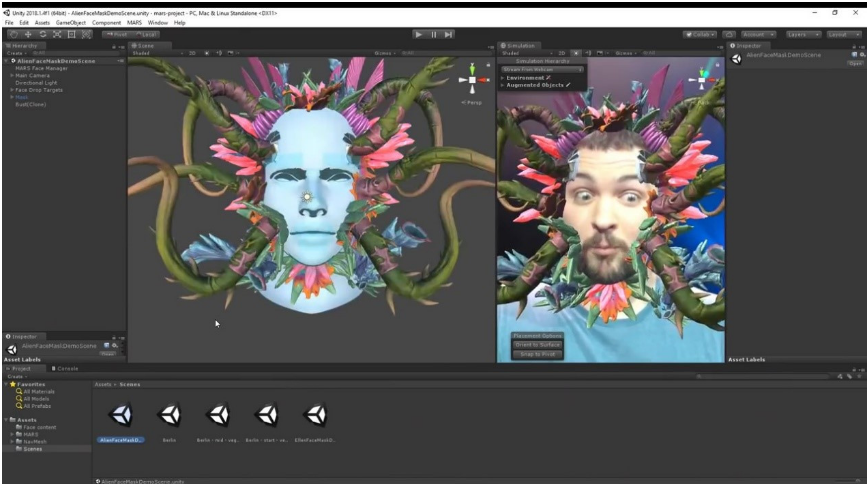Click the Pause button in the toolbar
The width and height of the screenshot is (867, 484).
point(434,34)
